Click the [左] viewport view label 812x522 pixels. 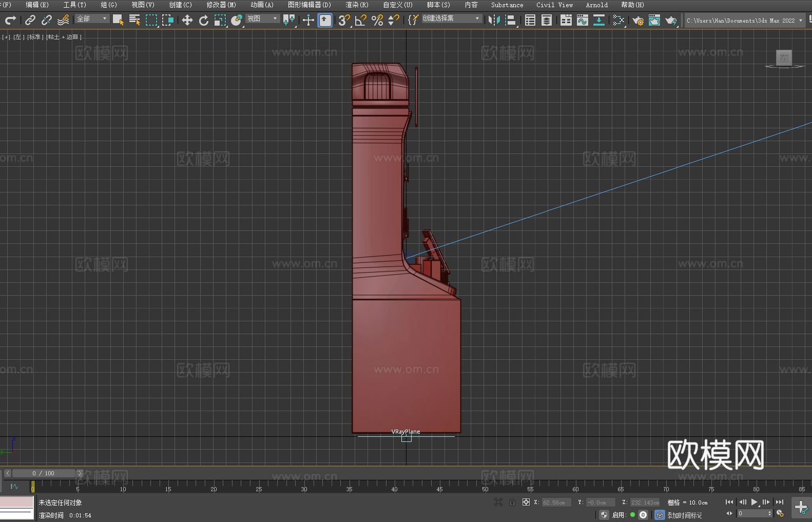tap(18, 37)
